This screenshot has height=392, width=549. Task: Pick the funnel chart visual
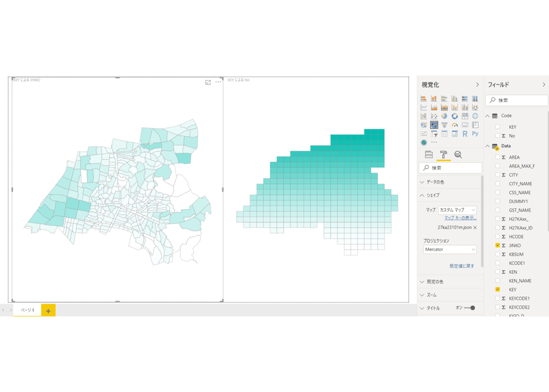pos(444,125)
